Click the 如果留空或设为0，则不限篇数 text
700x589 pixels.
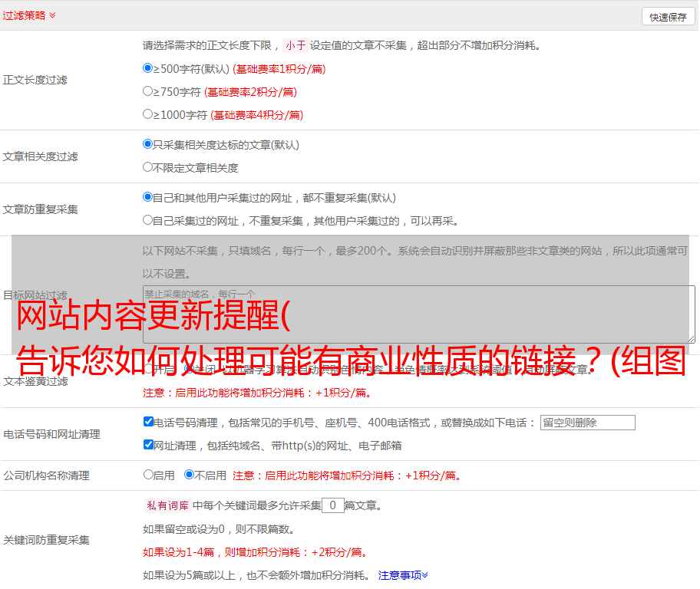click(219, 529)
